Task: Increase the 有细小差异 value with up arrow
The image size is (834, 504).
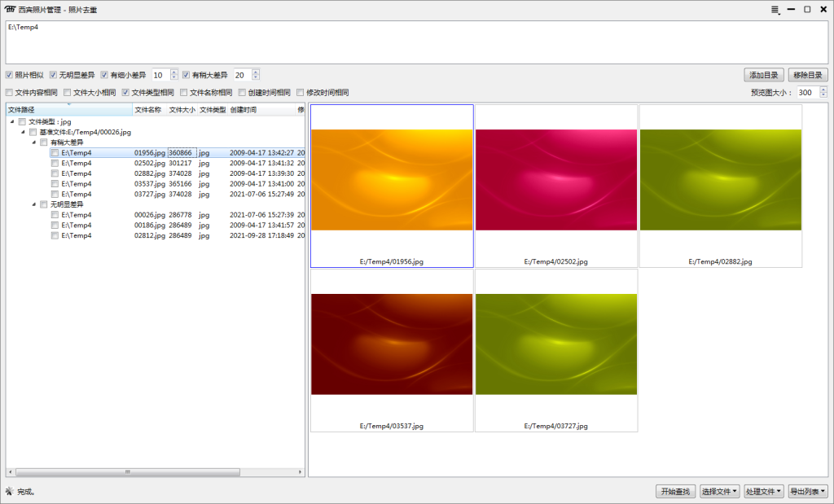Action: point(174,72)
